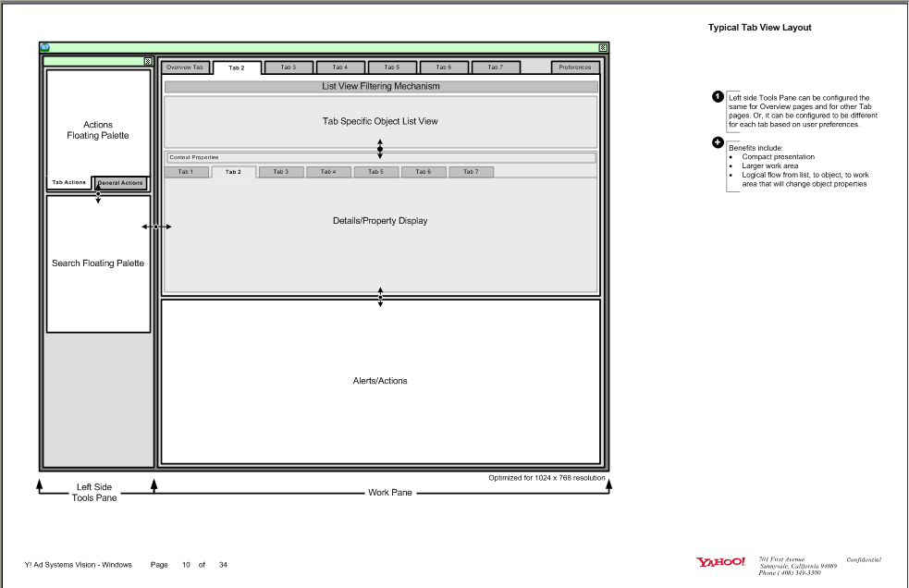Expand the Details/Property Display area
This screenshot has height=588, width=909.
[381, 220]
